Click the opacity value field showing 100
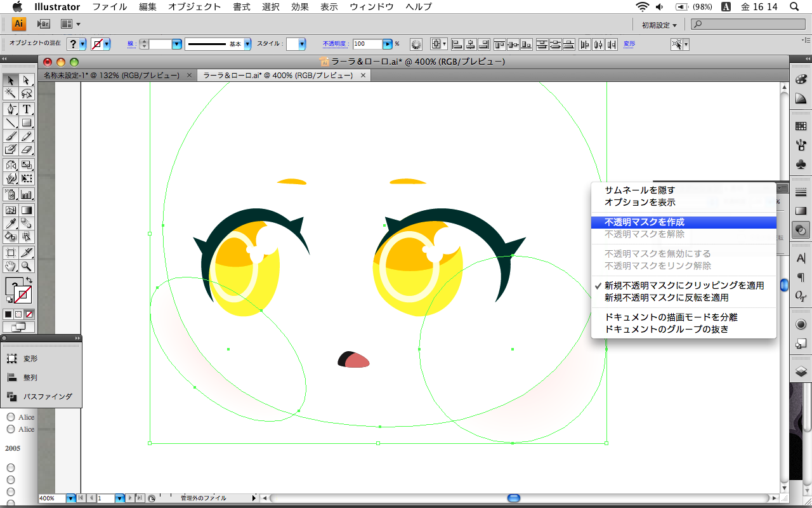The width and height of the screenshot is (812, 508). pos(367,44)
